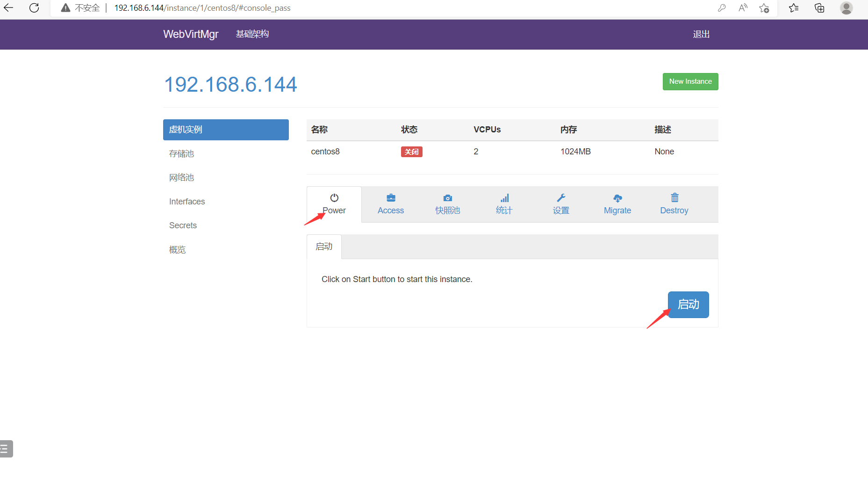Click the VCPUs value 2 cell
The width and height of the screenshot is (868, 501).
pos(476,152)
